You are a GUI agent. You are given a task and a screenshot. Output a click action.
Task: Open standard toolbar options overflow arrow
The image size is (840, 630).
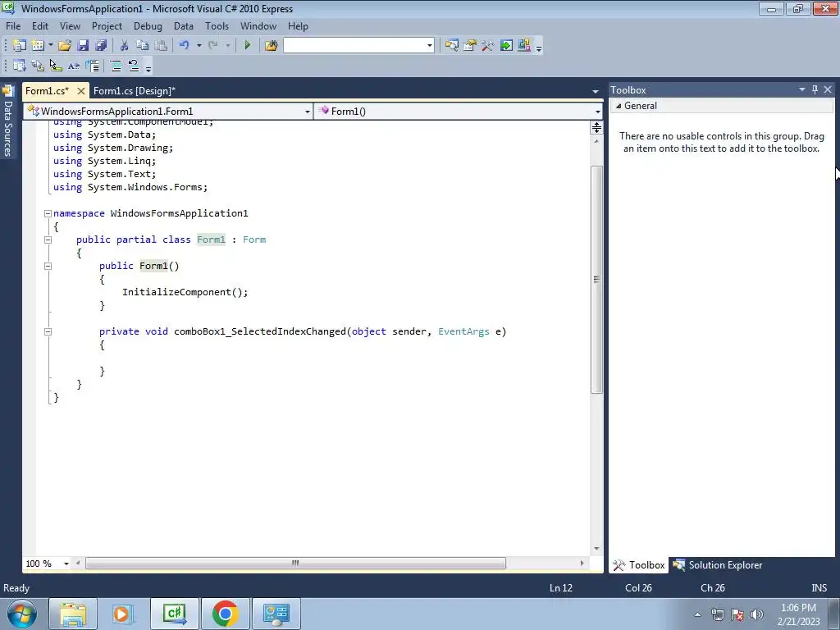tap(539, 47)
